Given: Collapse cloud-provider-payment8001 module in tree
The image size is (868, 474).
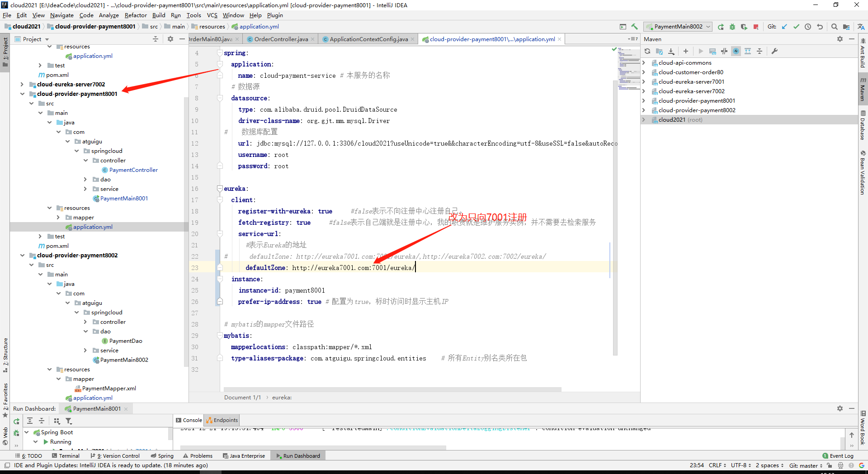Looking at the screenshot, I should [x=22, y=94].
